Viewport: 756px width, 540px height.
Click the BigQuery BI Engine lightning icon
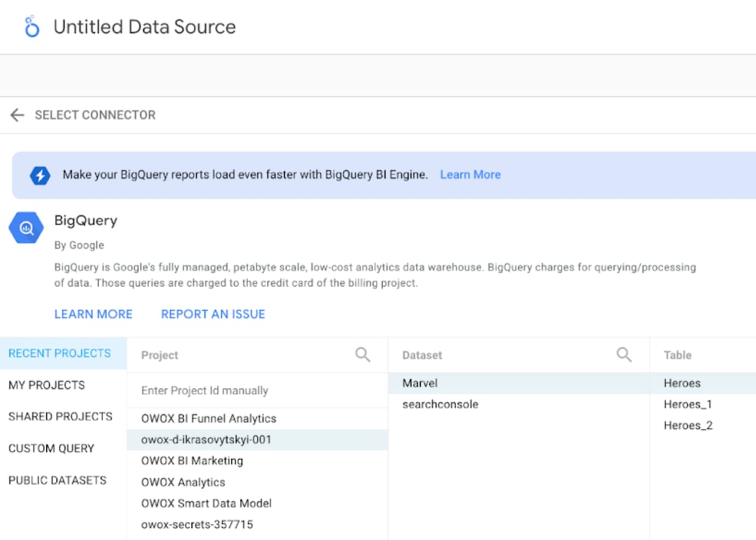40,175
